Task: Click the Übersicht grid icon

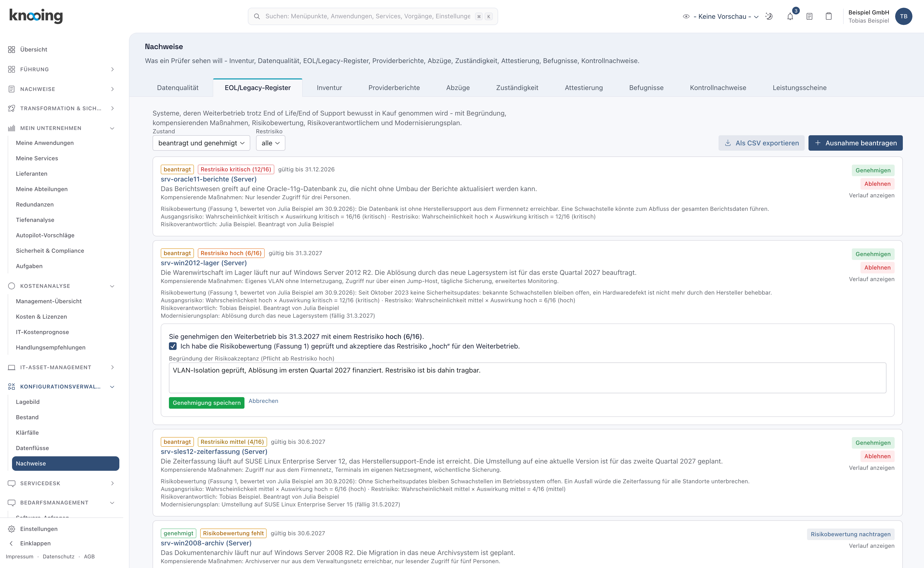Action: pos(12,50)
